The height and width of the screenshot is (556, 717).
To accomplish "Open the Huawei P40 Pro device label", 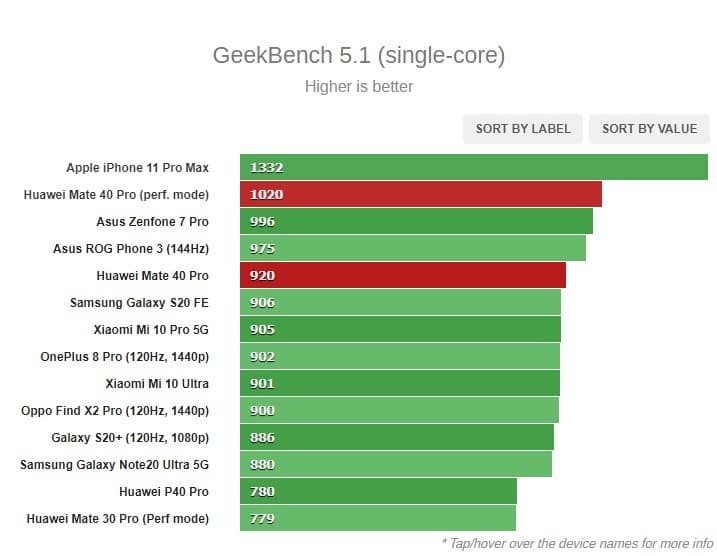I will pos(163,492).
